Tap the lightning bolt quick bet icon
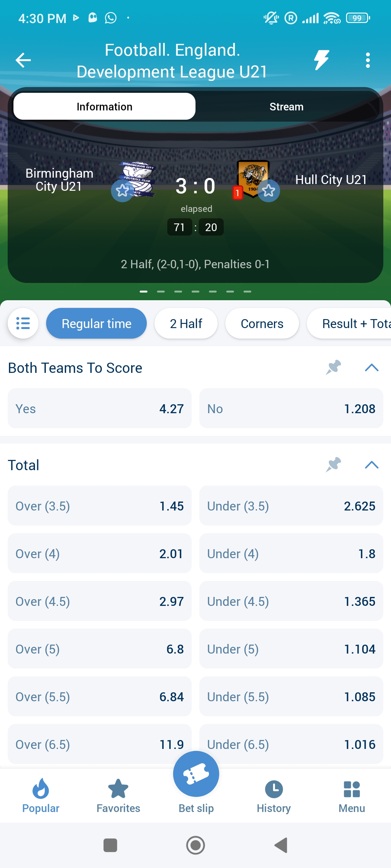The height and width of the screenshot is (868, 391). coord(321,60)
